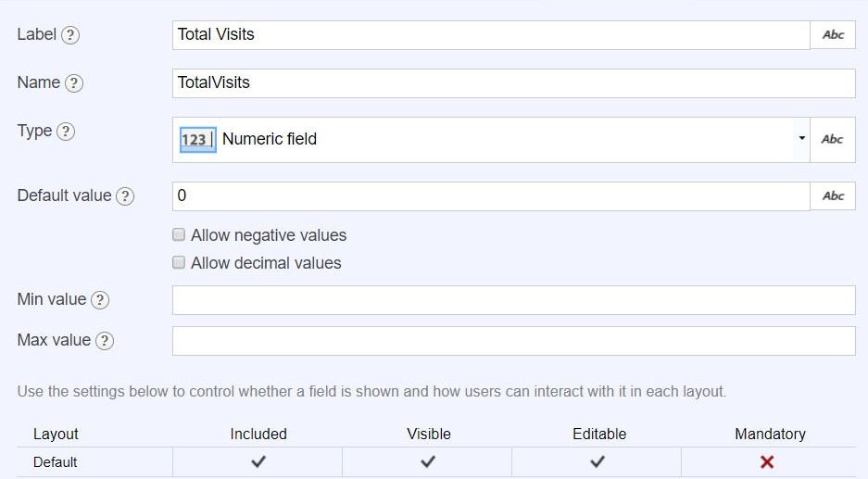Click the help icon beside Name
The image size is (868, 479).
[x=74, y=83]
